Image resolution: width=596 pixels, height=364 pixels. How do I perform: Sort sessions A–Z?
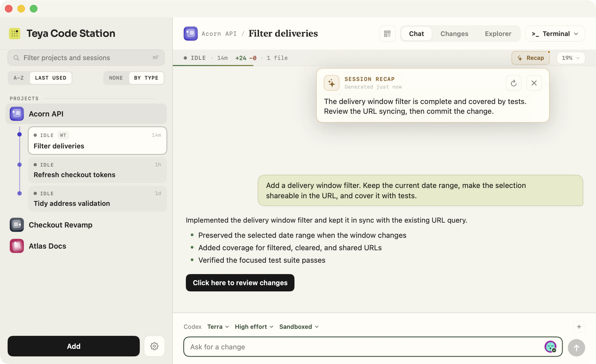19,78
